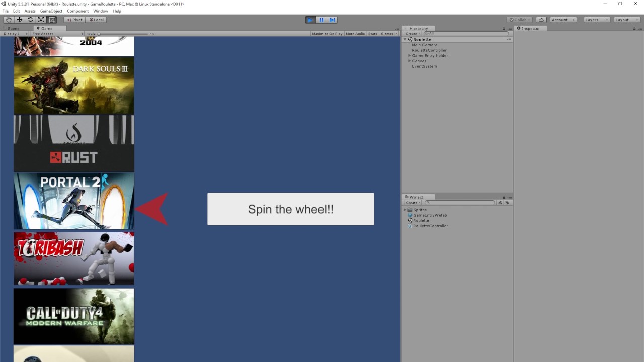Click the Play button to stop playmode
Image resolution: width=644 pixels, height=362 pixels.
310,20
